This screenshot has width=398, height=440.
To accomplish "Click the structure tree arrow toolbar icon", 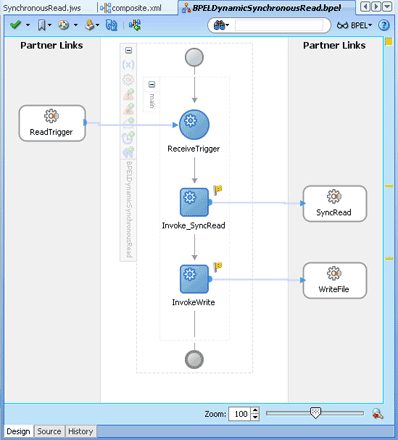I will point(135,25).
